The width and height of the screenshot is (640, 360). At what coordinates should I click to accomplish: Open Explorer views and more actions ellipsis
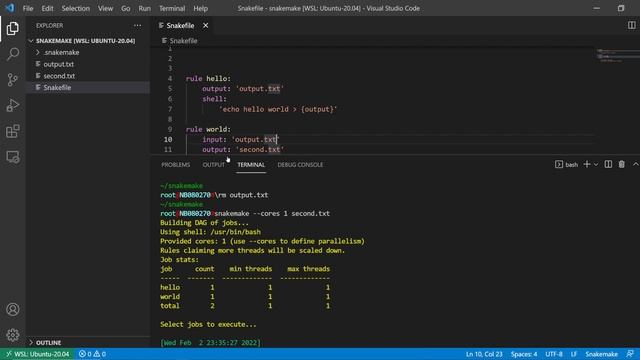[137, 25]
